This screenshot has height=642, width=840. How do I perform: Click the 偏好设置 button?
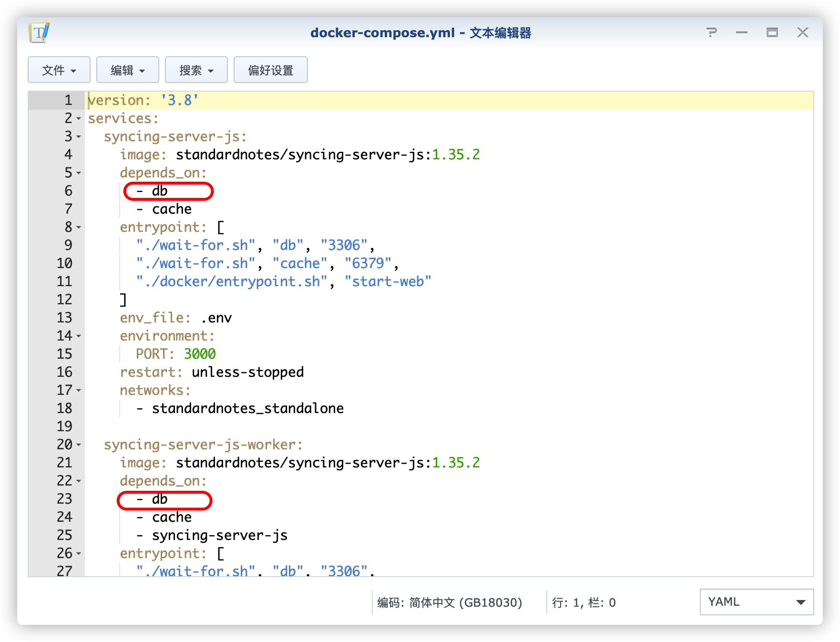[271, 70]
